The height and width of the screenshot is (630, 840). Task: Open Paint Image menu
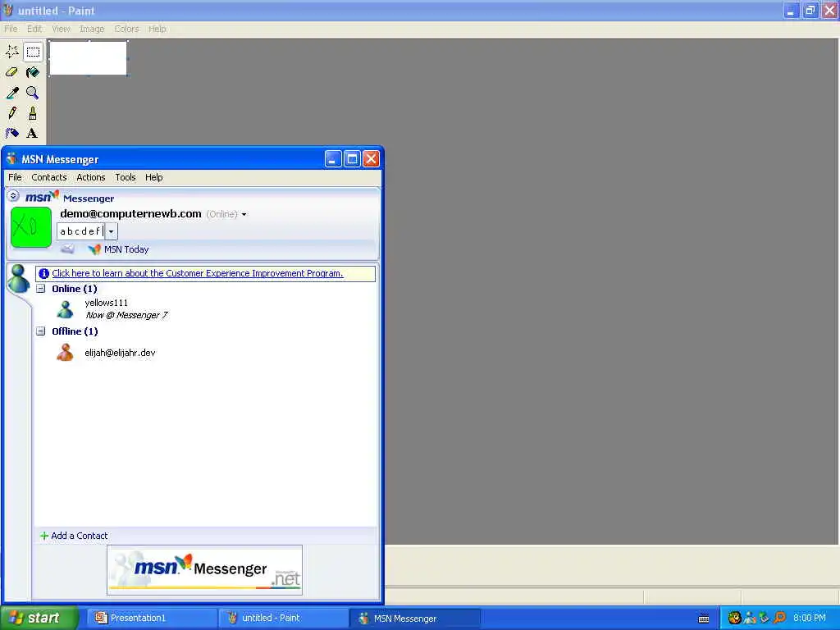click(x=92, y=29)
